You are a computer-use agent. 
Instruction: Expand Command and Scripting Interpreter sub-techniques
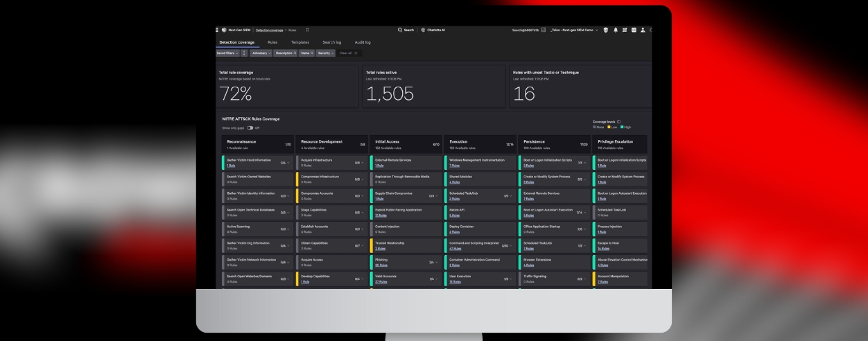pos(512,245)
